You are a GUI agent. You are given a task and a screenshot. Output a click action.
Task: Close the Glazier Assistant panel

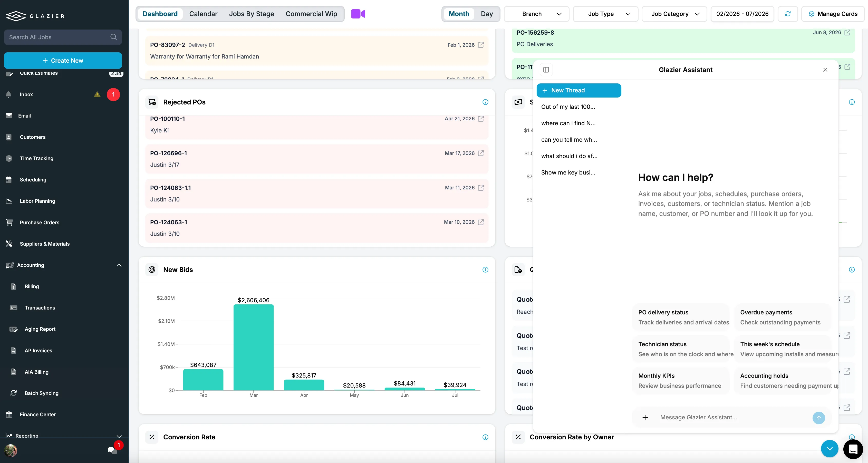[x=825, y=70]
